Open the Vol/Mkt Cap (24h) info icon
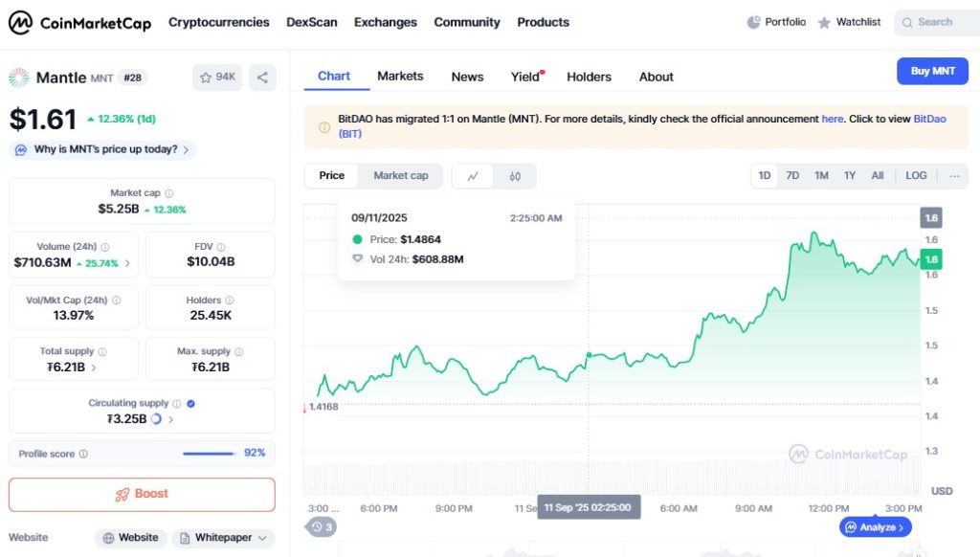Screen dimensions: 980x557 (116, 301)
